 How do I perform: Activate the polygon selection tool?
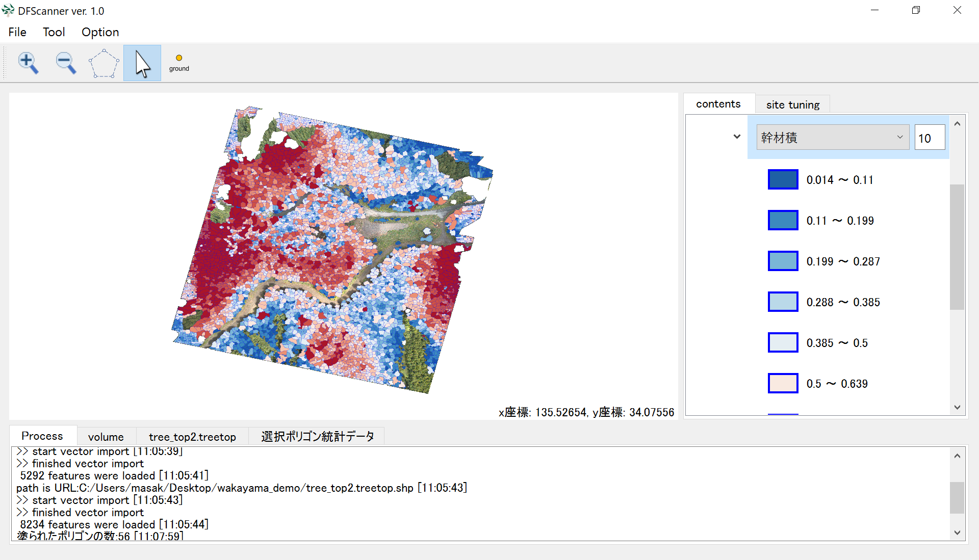tap(104, 63)
